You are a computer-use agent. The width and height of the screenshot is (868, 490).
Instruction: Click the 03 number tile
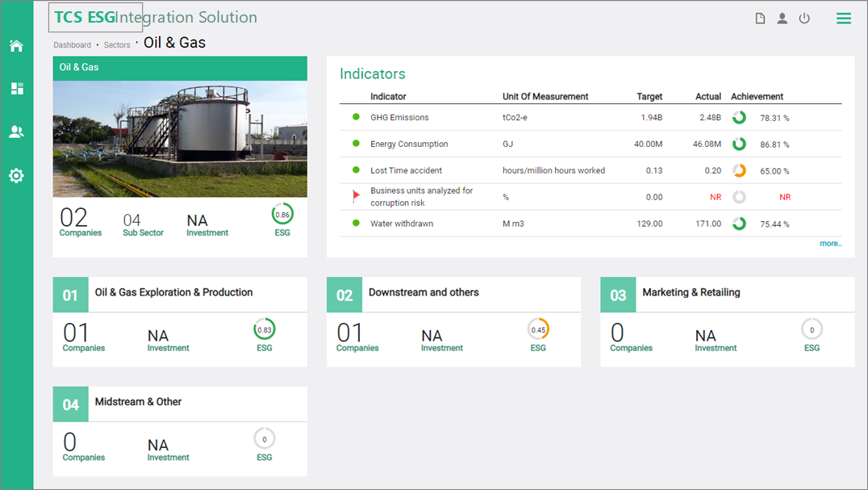[x=618, y=295]
